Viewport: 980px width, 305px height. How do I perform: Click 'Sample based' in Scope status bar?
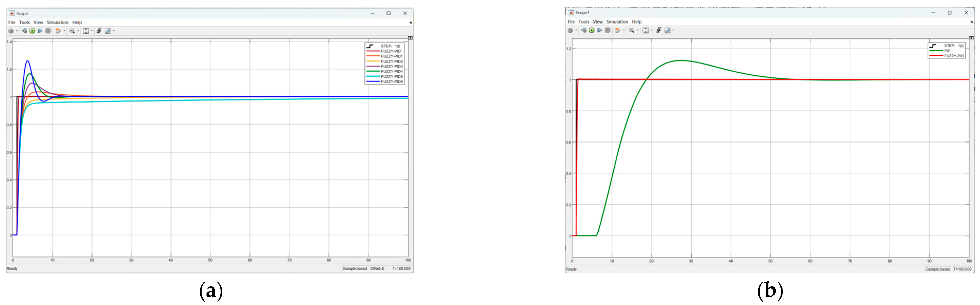click(355, 269)
